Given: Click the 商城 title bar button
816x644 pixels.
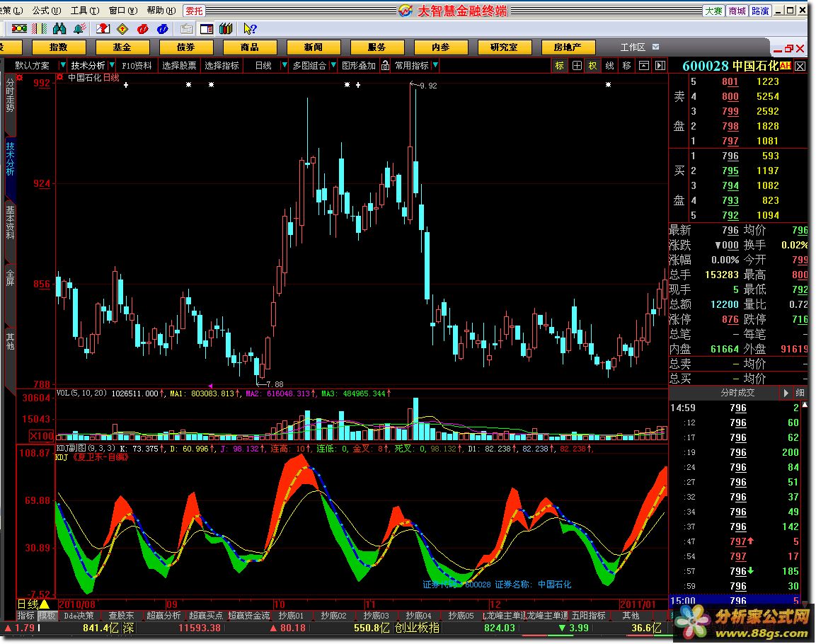Looking at the screenshot, I should point(736,11).
